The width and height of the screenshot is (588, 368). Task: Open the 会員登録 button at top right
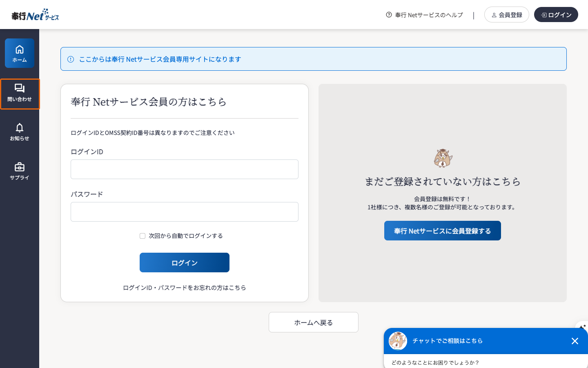tap(506, 14)
